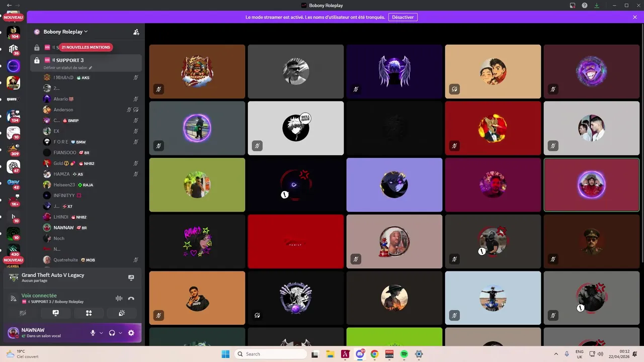644x362 pixels.
Task: Click the share your screen button
Action: tap(56, 313)
